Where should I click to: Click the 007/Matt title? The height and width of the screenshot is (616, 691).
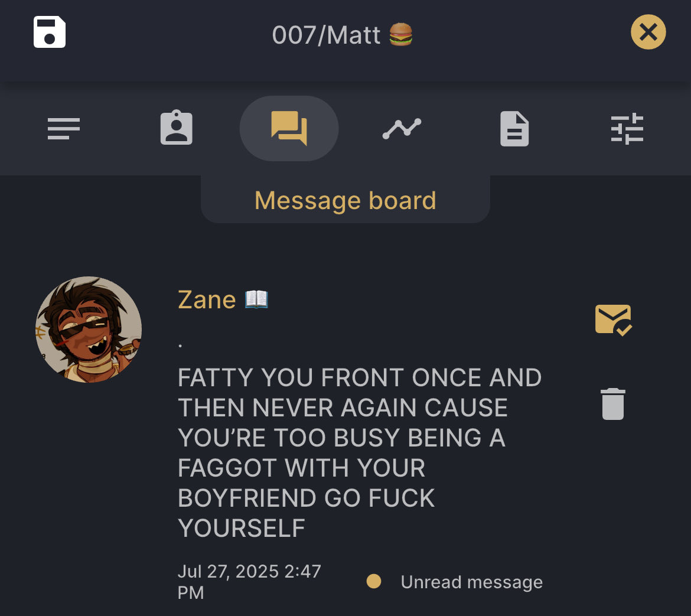click(326, 35)
